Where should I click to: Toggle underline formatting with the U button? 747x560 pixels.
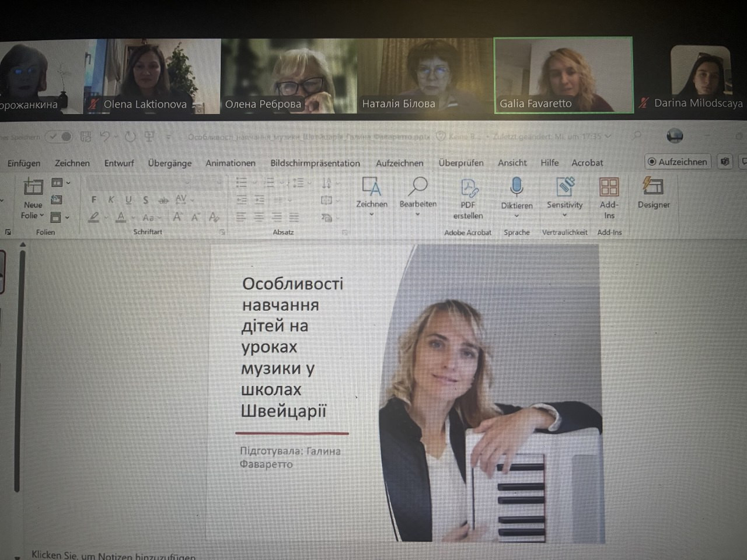(128, 199)
